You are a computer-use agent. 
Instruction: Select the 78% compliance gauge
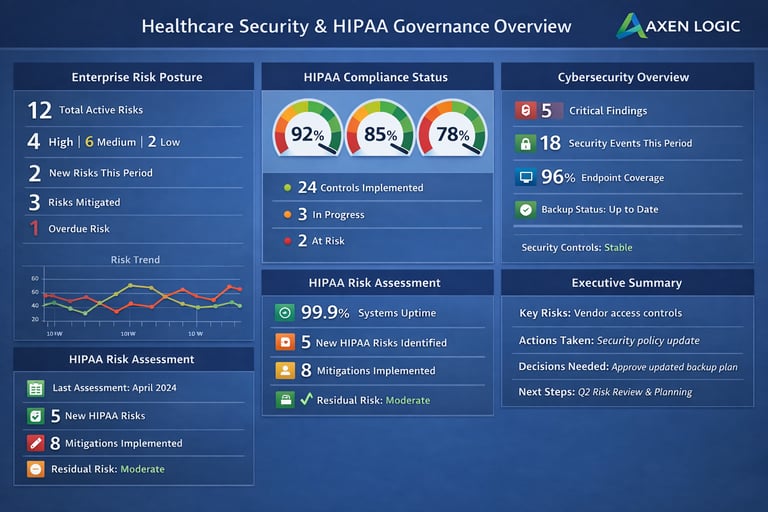point(452,129)
